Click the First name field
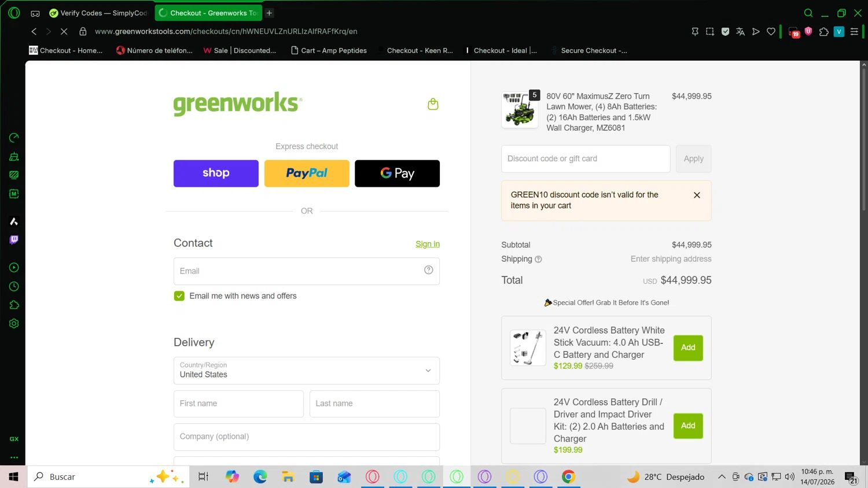Image resolution: width=868 pixels, height=488 pixels. tap(238, 404)
